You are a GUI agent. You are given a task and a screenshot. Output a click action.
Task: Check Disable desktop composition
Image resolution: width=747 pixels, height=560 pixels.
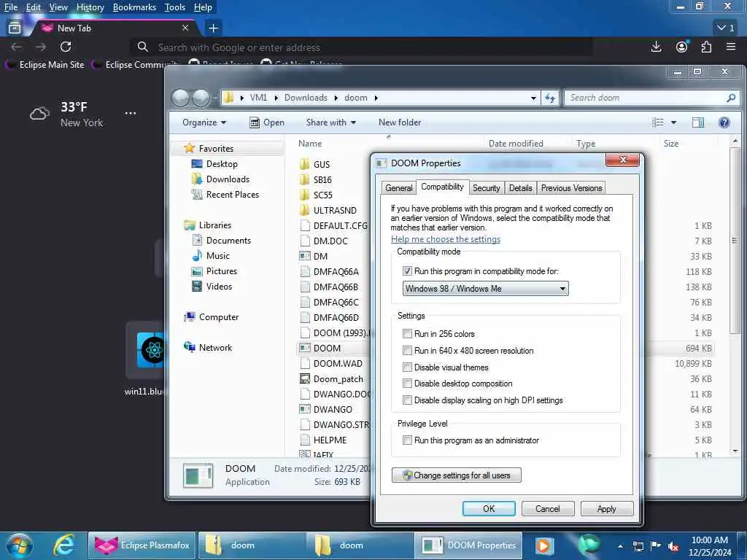coord(407,384)
